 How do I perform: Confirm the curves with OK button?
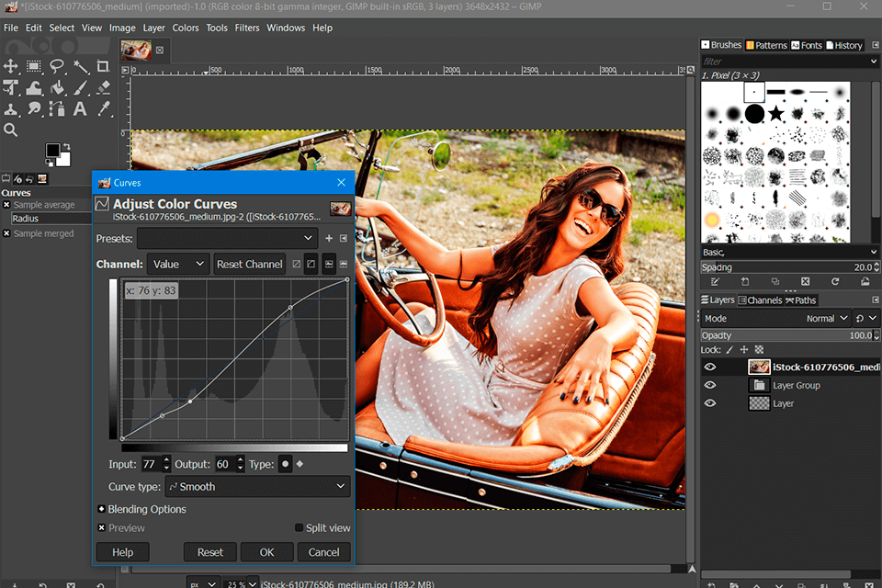pyautogui.click(x=266, y=552)
